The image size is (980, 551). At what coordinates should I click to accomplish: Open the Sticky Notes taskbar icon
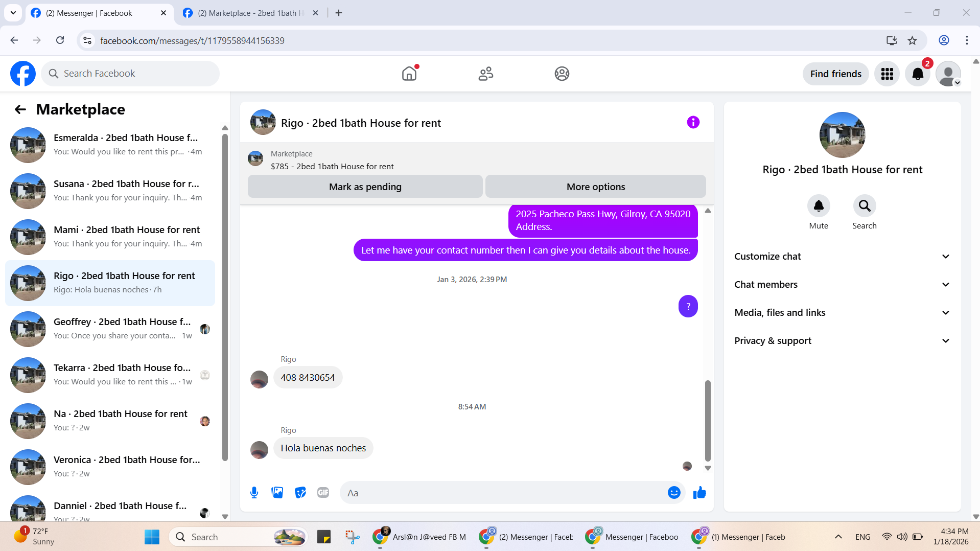point(324,537)
